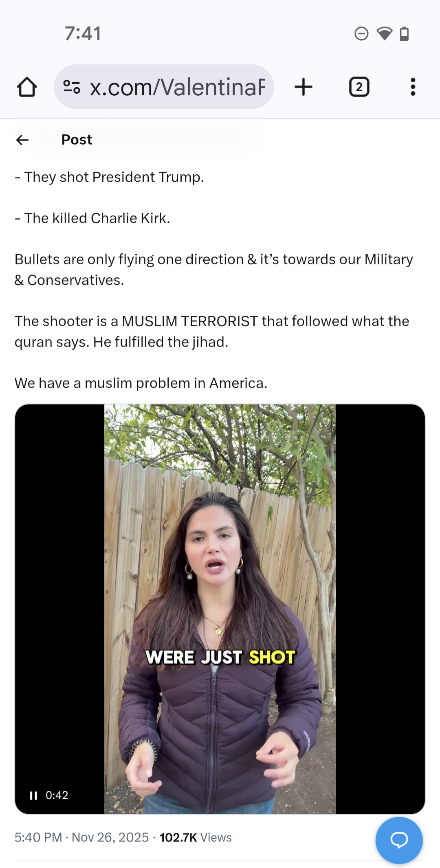This screenshot has height=868, width=440.
Task: Tap the 7:41 clock in status bar
Action: coord(83,33)
